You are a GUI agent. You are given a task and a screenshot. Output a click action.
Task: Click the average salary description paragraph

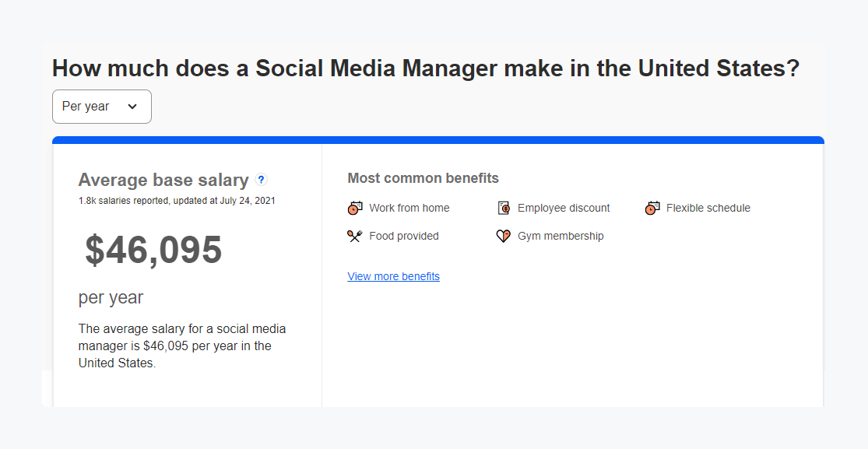click(182, 346)
